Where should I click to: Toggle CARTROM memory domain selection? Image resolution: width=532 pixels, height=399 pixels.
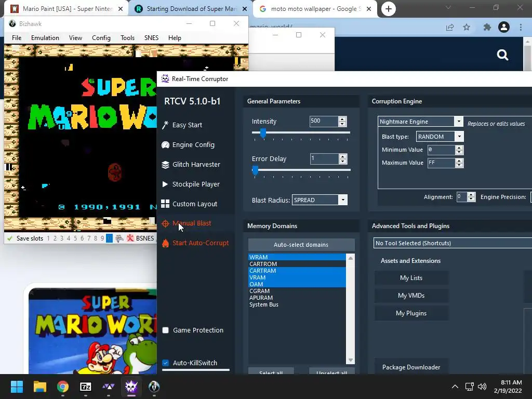pyautogui.click(x=297, y=264)
